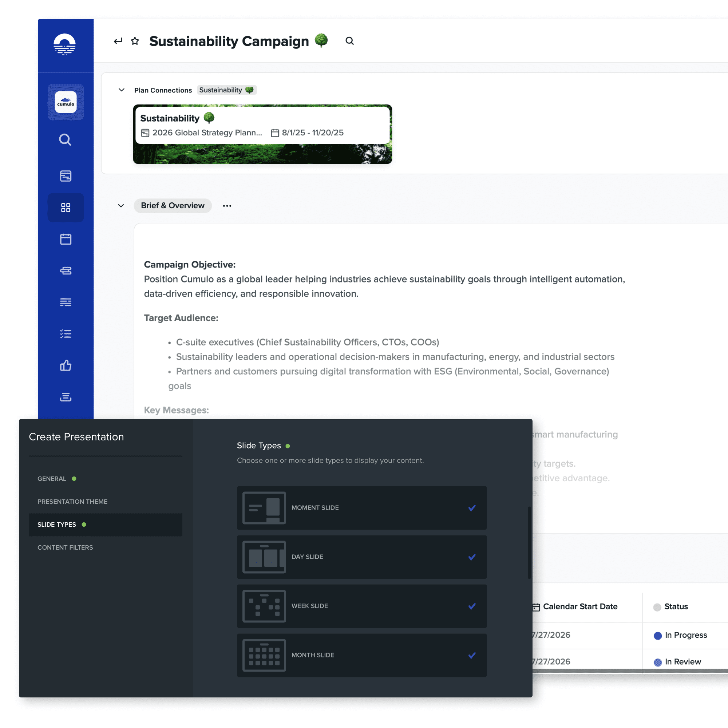Select the dashboard grid icon in the sidebar

pyautogui.click(x=66, y=207)
